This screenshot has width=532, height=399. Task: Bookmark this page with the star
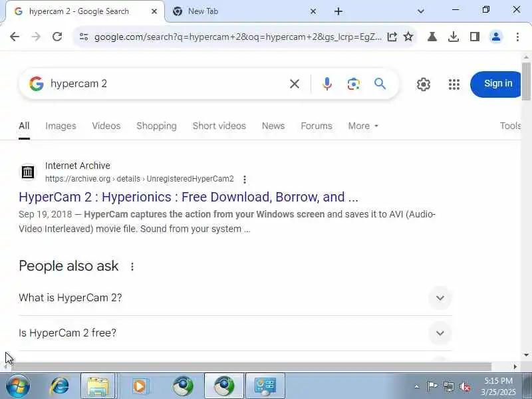[x=408, y=37]
